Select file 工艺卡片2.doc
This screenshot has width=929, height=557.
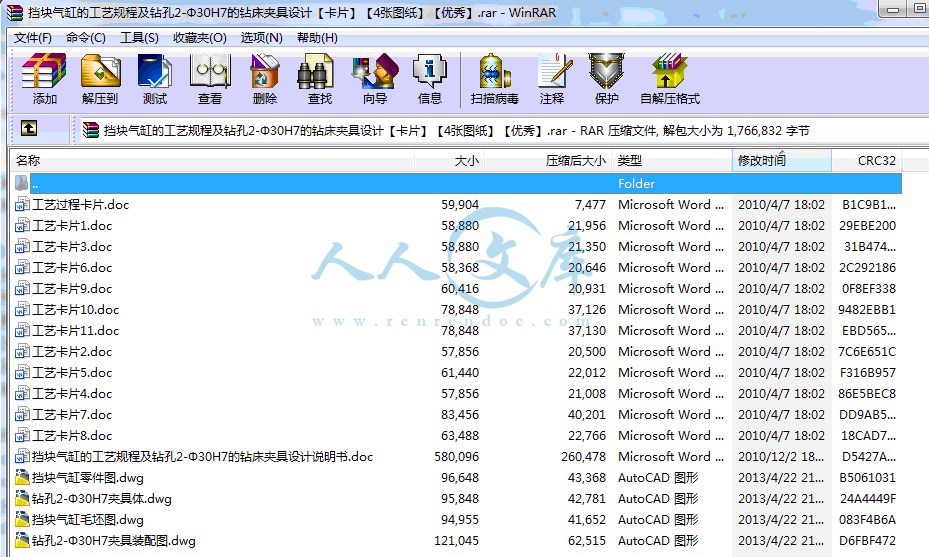click(72, 351)
